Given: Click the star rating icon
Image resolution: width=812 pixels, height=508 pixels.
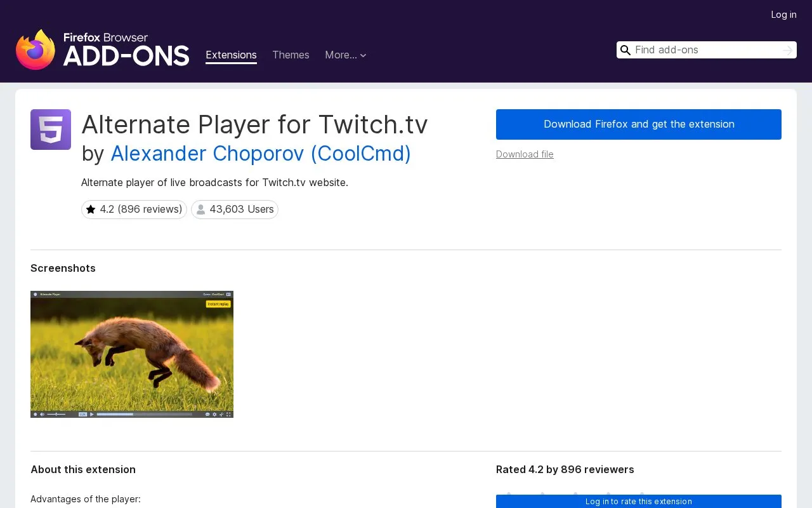Looking at the screenshot, I should point(91,210).
